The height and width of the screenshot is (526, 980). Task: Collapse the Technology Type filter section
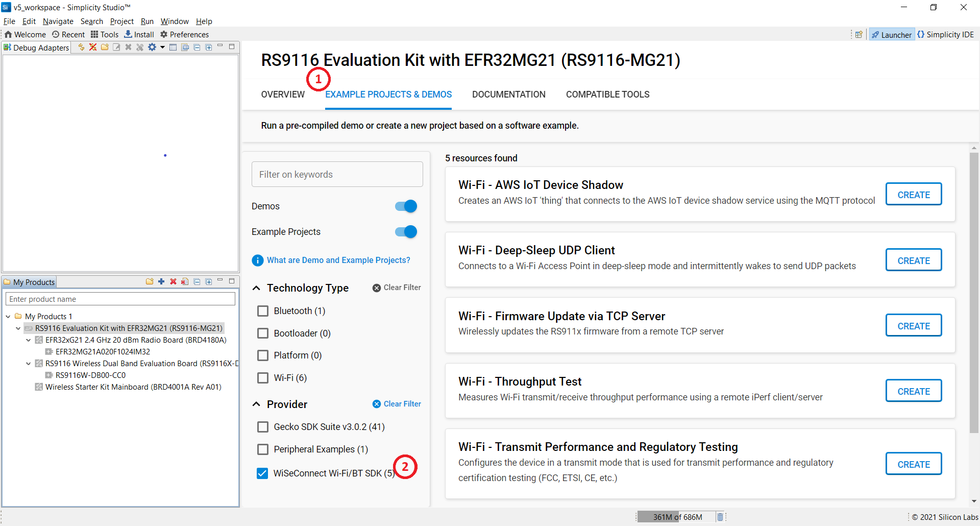[x=256, y=288]
